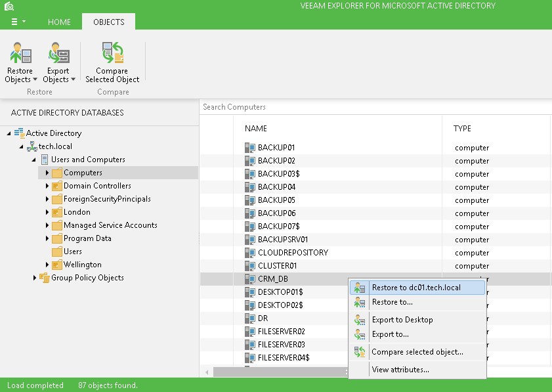Click the Active Directory database icon
The width and height of the screenshot is (552, 392).
click(x=19, y=133)
